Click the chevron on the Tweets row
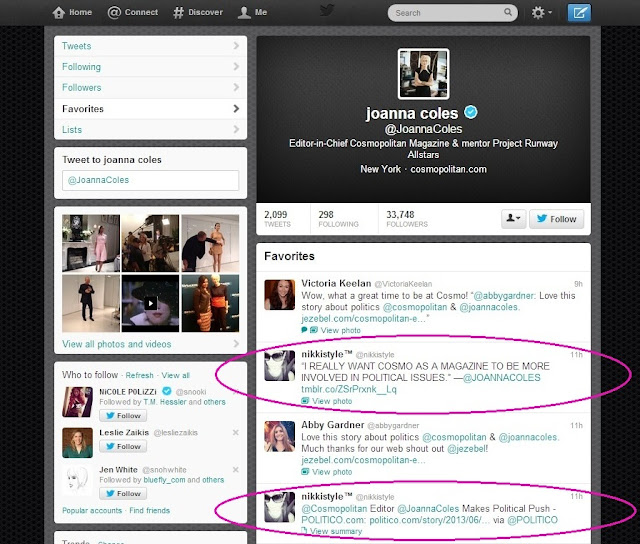This screenshot has width=640, height=544. (236, 45)
